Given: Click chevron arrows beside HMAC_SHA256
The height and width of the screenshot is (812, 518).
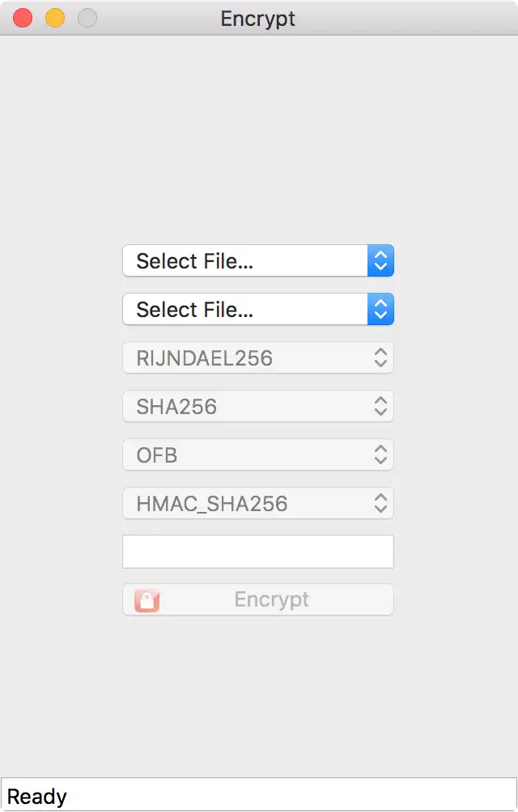Looking at the screenshot, I should pos(380,504).
